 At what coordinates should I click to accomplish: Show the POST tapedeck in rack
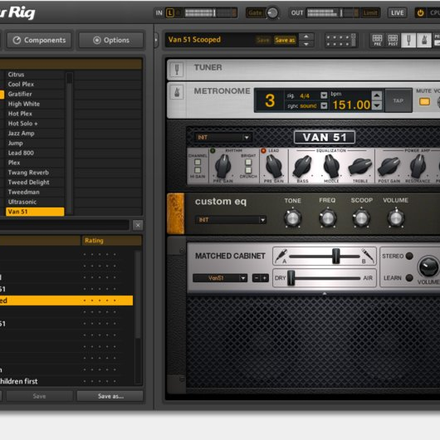(393, 40)
